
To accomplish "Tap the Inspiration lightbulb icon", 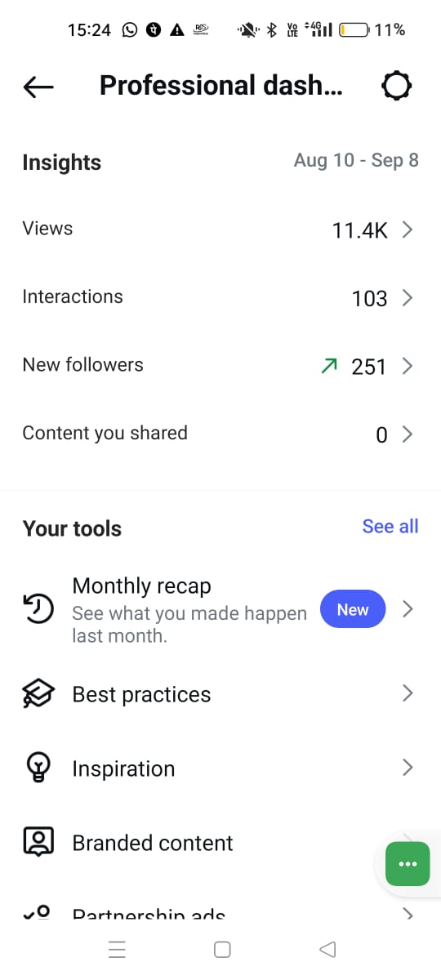I will coord(38,768).
